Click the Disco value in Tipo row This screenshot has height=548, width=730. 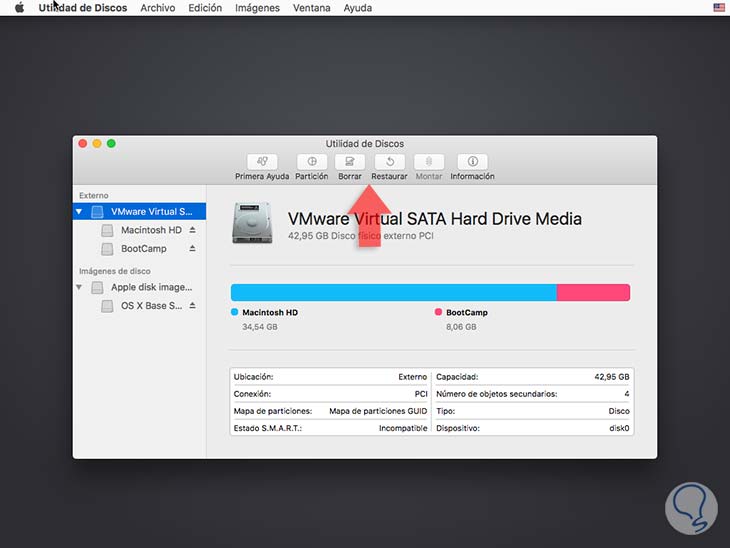(x=619, y=411)
